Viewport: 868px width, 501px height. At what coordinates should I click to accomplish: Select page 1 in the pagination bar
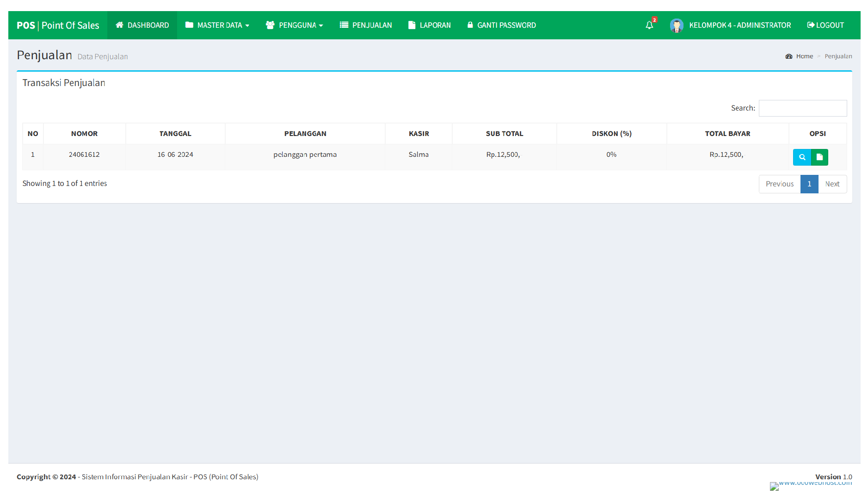[809, 184]
